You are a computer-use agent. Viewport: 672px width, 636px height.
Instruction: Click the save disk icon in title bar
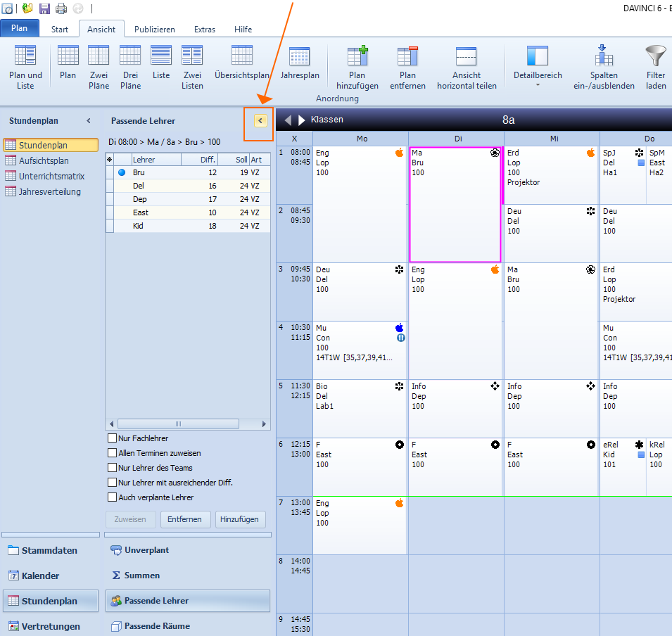click(x=44, y=8)
